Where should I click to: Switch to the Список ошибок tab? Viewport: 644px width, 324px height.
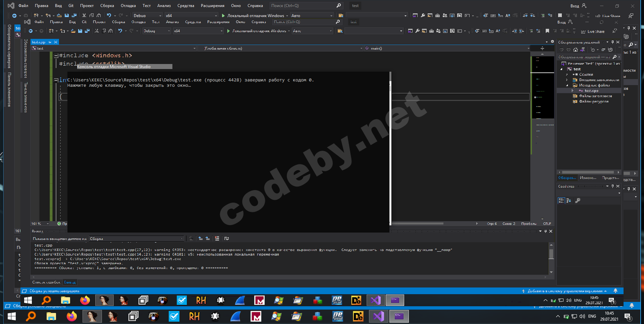46,282
